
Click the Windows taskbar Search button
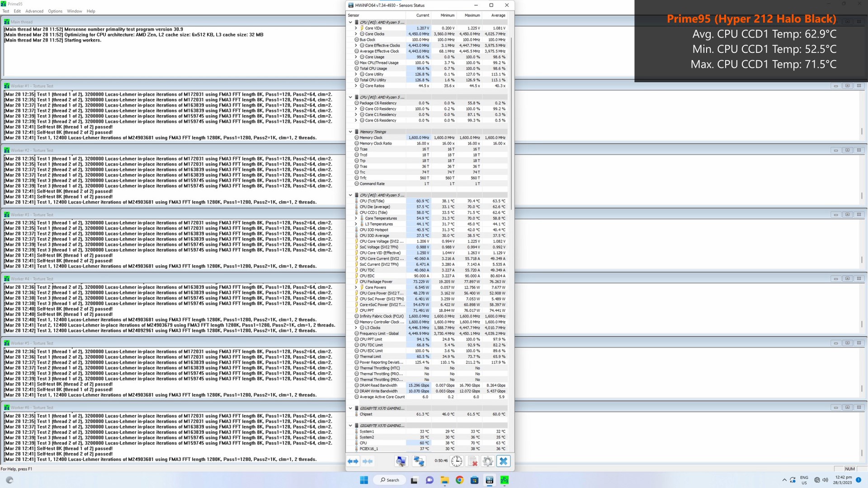click(x=390, y=480)
